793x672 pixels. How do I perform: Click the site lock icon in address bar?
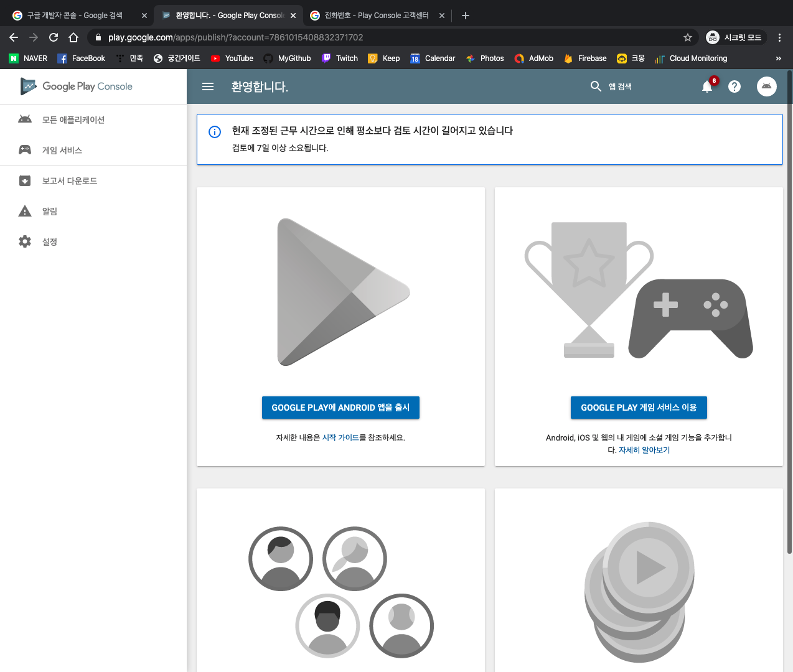(x=98, y=37)
